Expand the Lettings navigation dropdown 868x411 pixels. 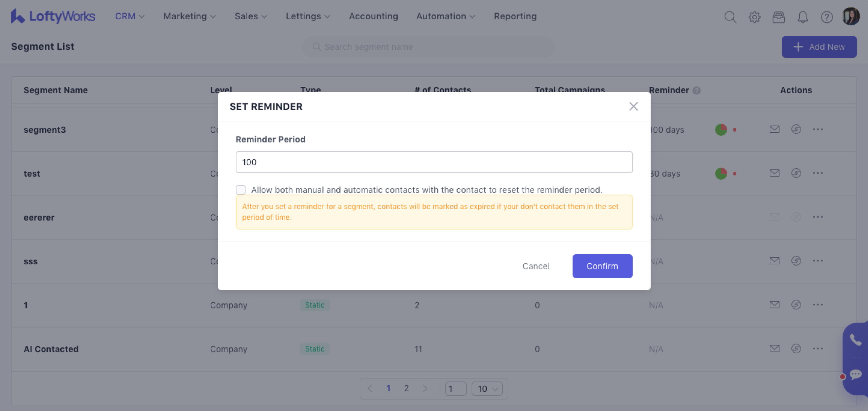[x=308, y=16]
